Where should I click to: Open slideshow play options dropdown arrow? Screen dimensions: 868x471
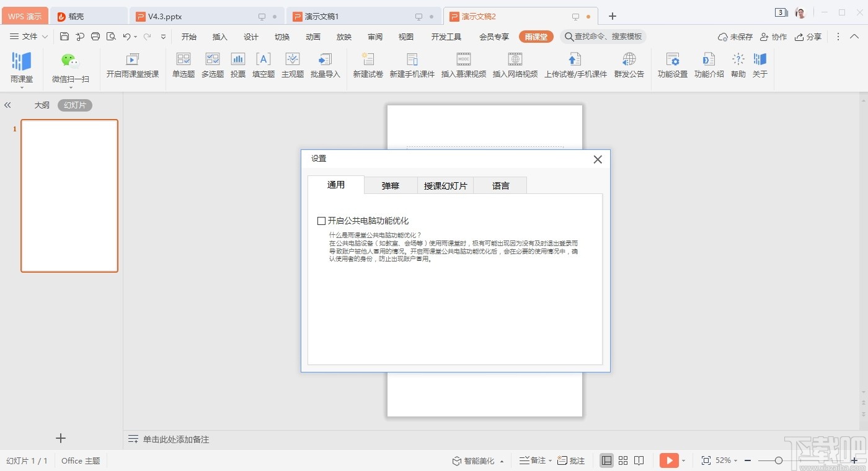pos(683,460)
